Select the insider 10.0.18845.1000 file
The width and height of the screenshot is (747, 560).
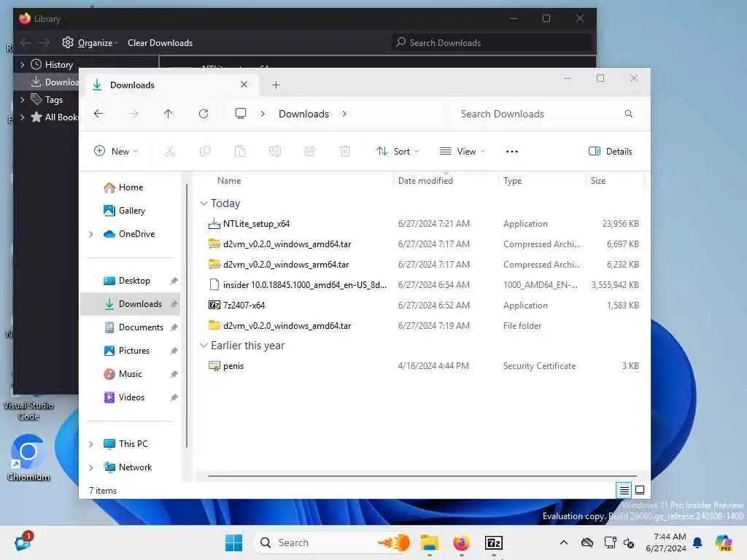[x=423, y=285]
